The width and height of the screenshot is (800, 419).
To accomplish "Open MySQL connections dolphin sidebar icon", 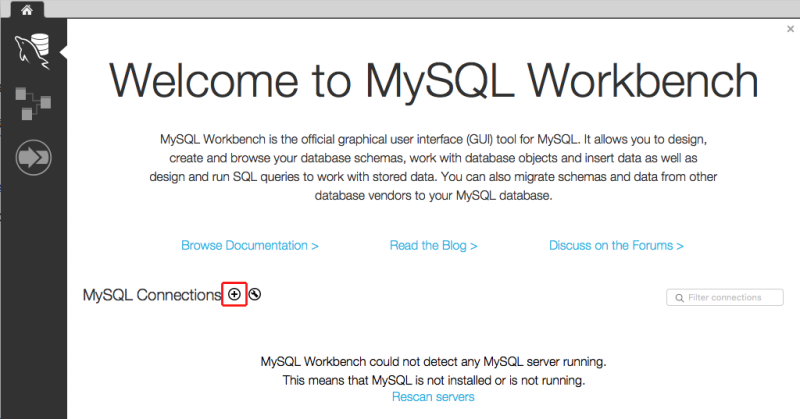I will [33, 51].
